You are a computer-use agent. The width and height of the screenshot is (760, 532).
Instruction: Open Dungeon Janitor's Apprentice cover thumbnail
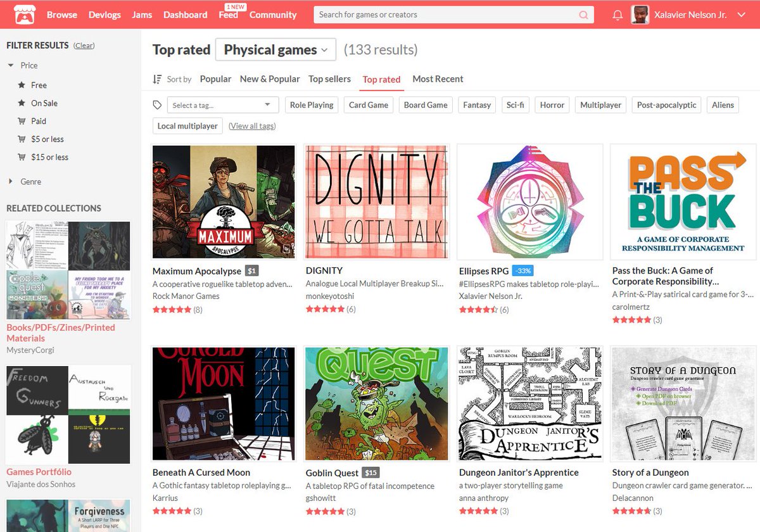click(x=530, y=403)
